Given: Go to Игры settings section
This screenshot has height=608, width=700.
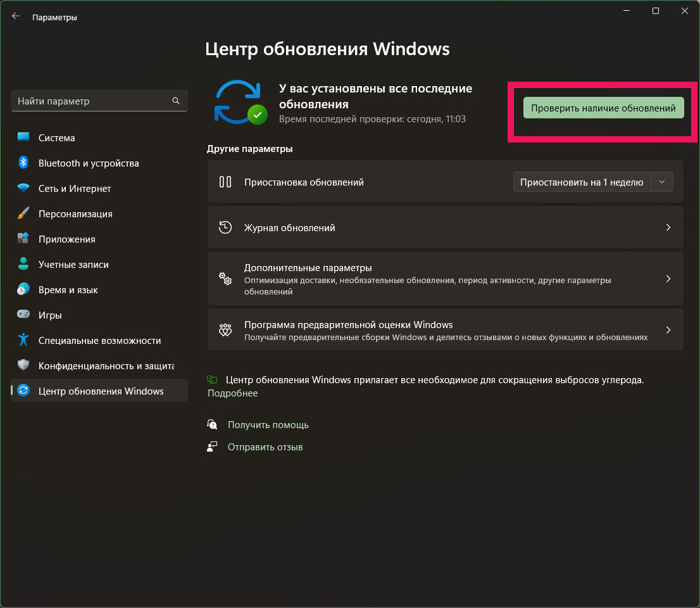Looking at the screenshot, I should click(x=99, y=315).
